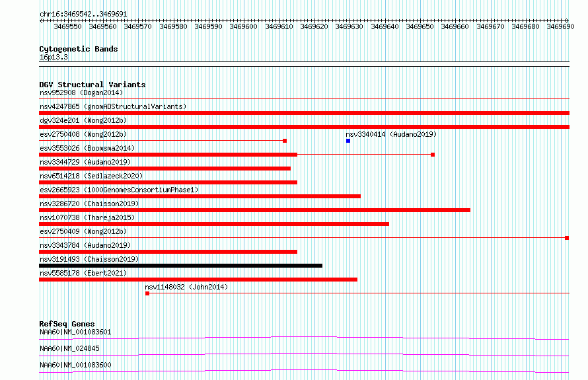Open NAA60|NM_001083601 gene transcript

tap(75, 332)
